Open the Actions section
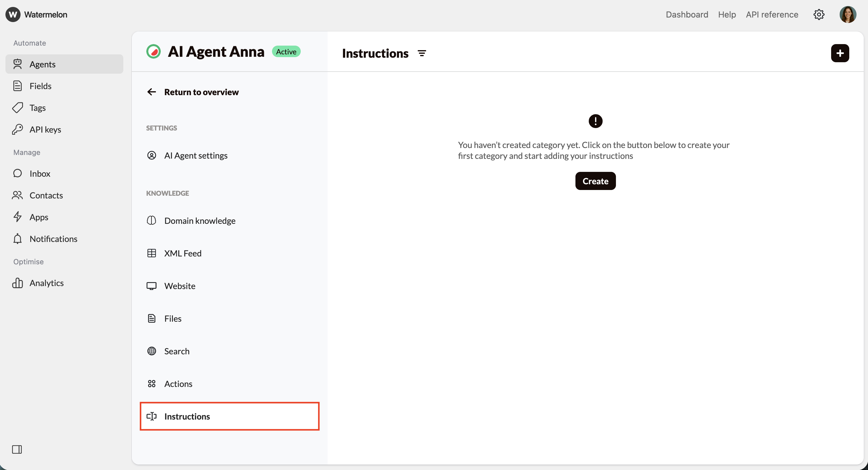This screenshot has width=868, height=470. click(x=178, y=384)
